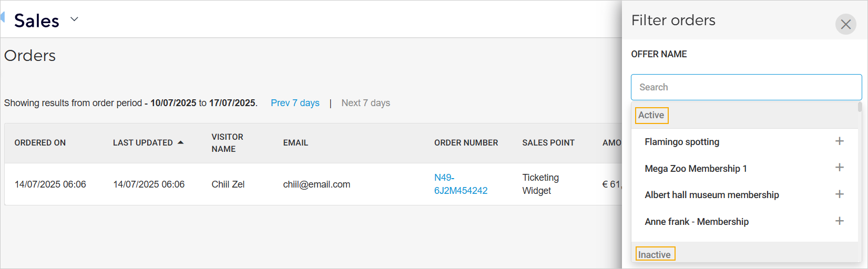The image size is (868, 269).
Task: Click the Order Number column header
Action: click(466, 143)
